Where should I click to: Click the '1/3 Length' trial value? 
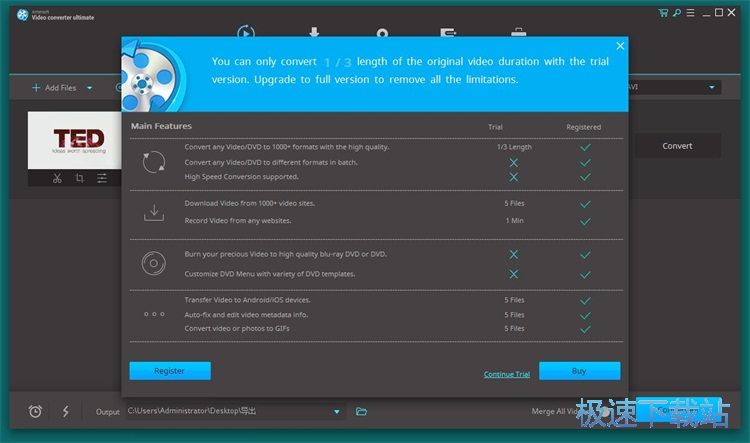(x=514, y=147)
